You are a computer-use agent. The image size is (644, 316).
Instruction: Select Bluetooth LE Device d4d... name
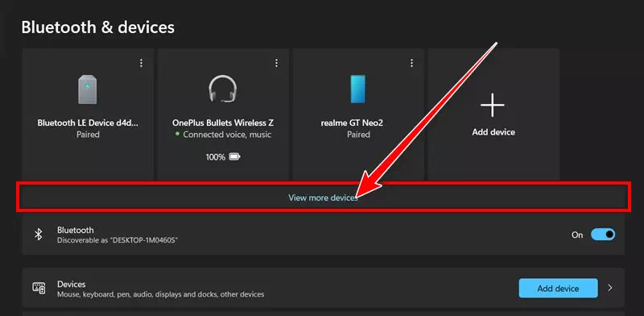click(x=88, y=123)
